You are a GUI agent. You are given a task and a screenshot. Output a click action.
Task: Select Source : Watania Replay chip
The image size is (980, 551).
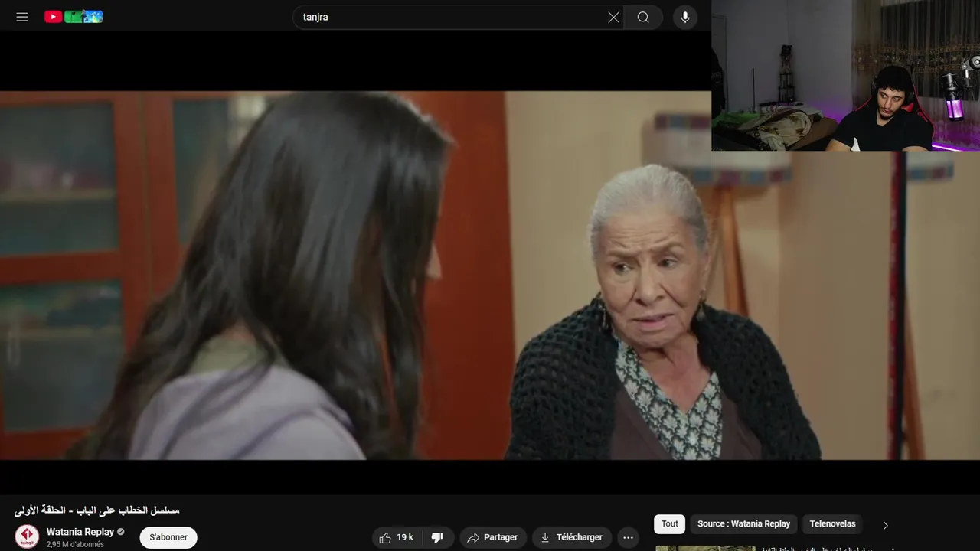[743, 524]
